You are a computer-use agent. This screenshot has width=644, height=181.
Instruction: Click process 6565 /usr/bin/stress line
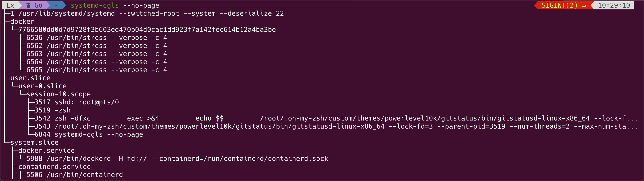(97, 70)
